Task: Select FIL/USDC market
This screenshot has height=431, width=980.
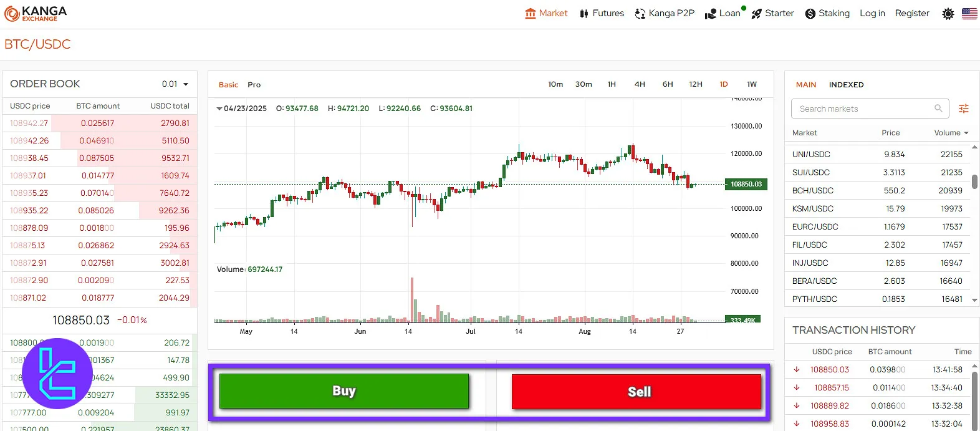Action: tap(877, 245)
